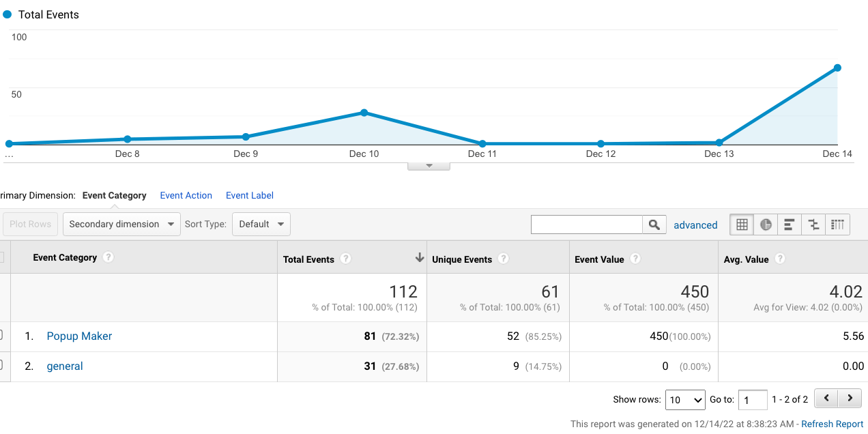The width and height of the screenshot is (868, 434).
Task: Switch primary dimension to Event Action
Action: [186, 195]
